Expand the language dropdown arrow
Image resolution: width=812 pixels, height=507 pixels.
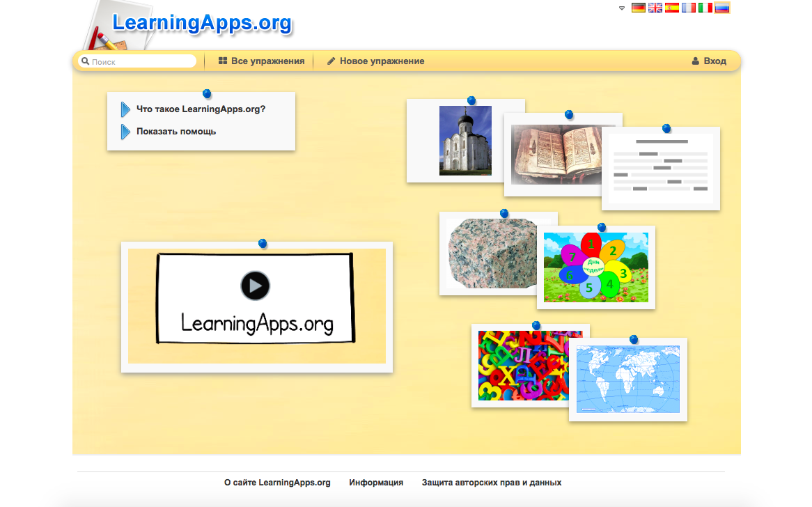click(x=621, y=8)
